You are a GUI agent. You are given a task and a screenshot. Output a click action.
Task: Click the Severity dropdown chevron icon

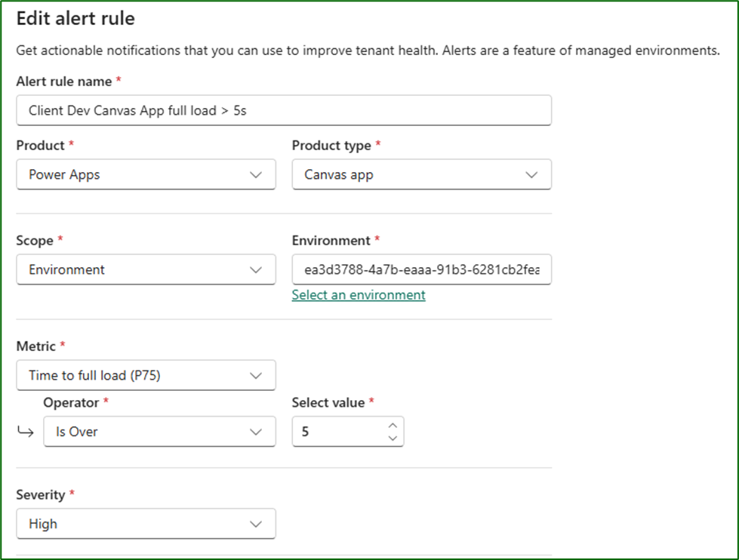click(x=256, y=524)
